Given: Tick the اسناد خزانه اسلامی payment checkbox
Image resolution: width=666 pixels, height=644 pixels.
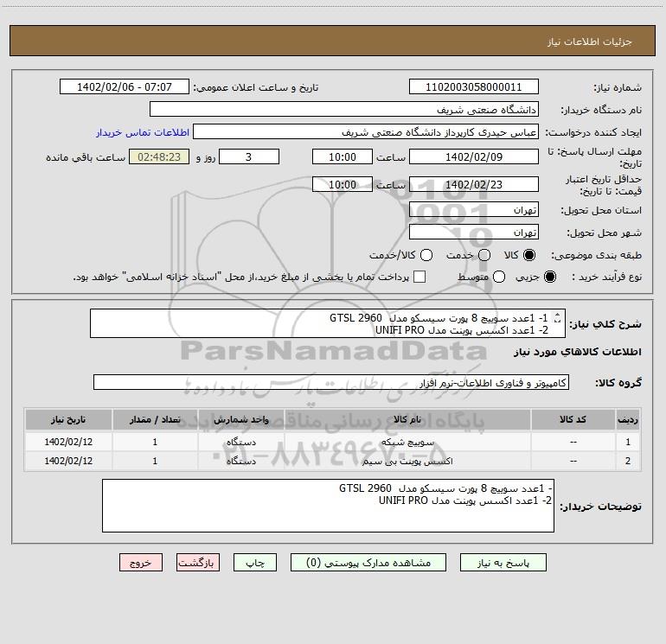Looking at the screenshot, I should click(x=419, y=277).
